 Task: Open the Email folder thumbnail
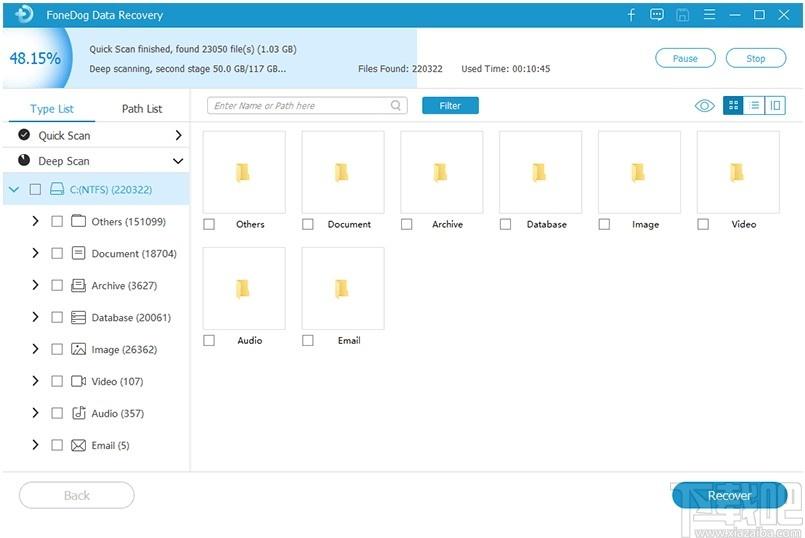tap(343, 289)
